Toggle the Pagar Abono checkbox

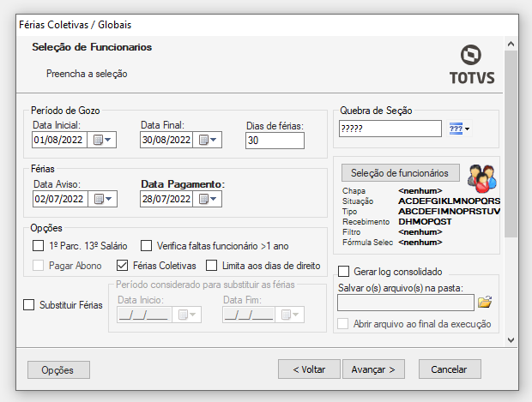click(39, 266)
